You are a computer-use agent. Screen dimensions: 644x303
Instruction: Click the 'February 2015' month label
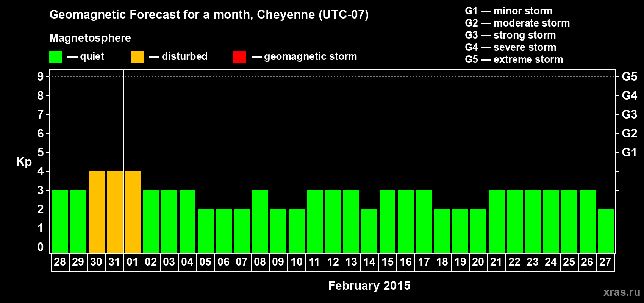click(x=369, y=286)
